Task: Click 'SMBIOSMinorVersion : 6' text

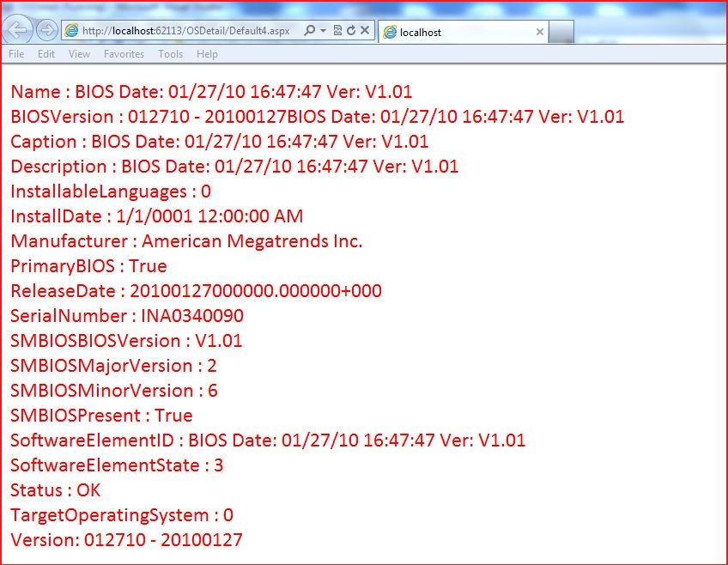Action: coord(113,391)
